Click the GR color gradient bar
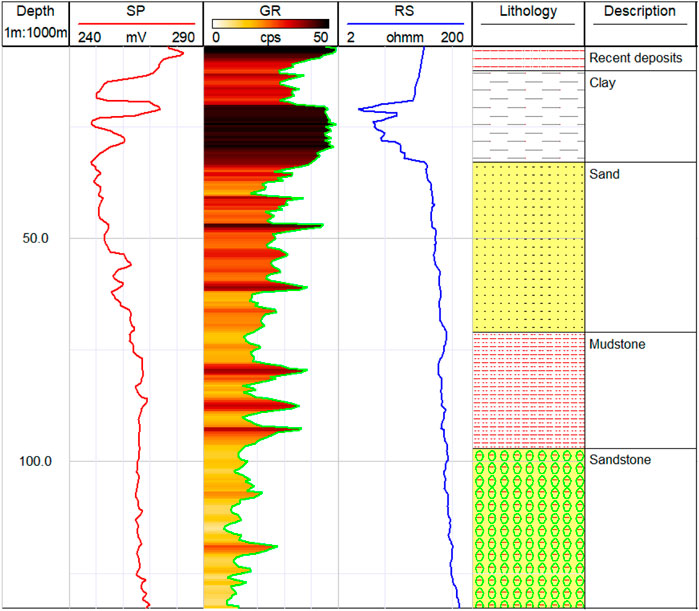This screenshot has height=611, width=699. pos(271,24)
